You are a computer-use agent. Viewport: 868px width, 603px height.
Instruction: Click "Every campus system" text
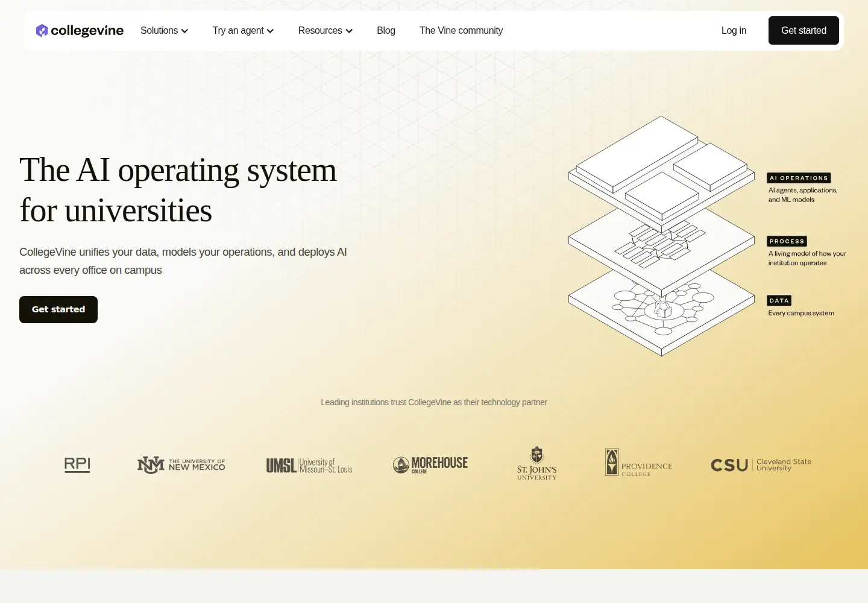pos(801,313)
